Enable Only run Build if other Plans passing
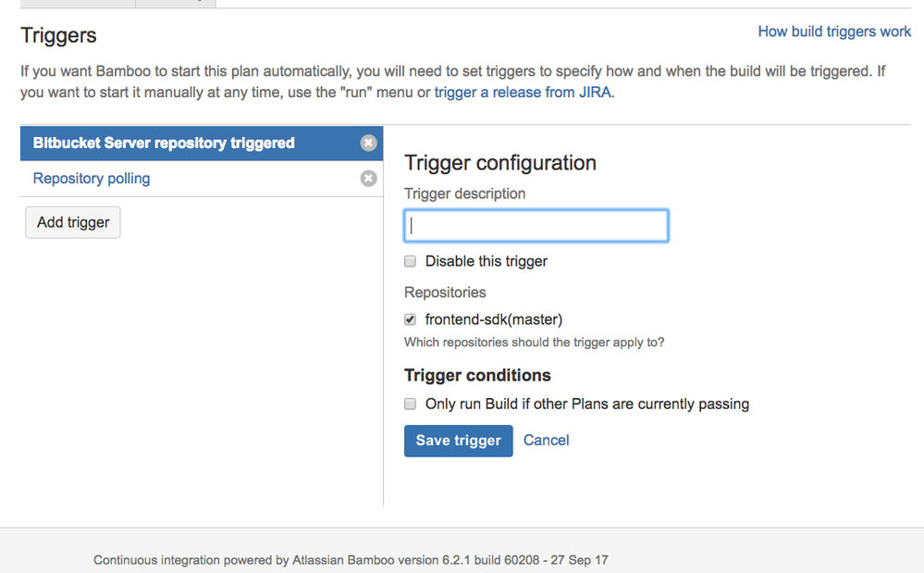 pos(410,404)
